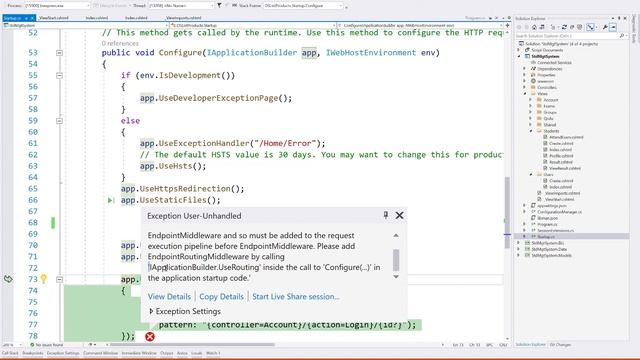Open the Breakpoints bottom tab
The height and width of the screenshot is (360, 640).
pyautogui.click(x=33, y=353)
